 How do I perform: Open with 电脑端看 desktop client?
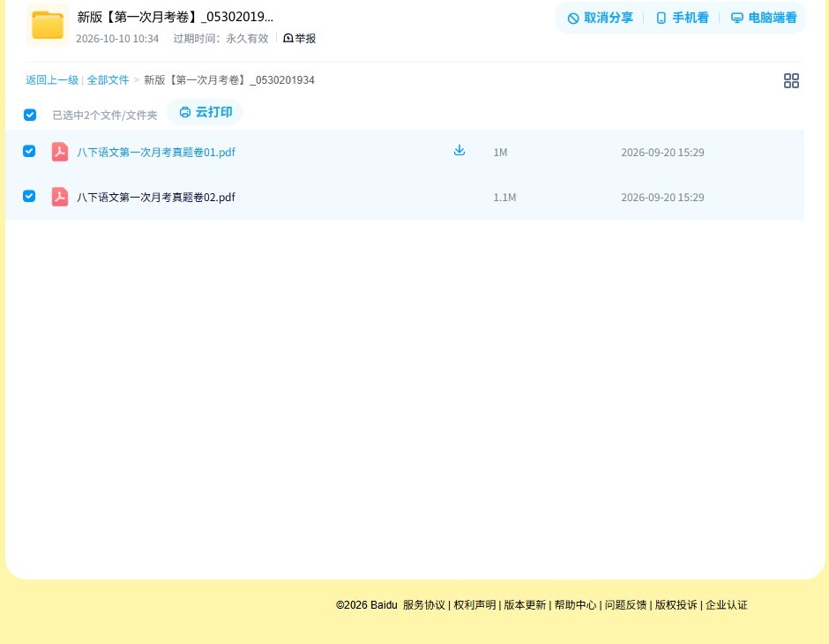pyautogui.click(x=764, y=18)
